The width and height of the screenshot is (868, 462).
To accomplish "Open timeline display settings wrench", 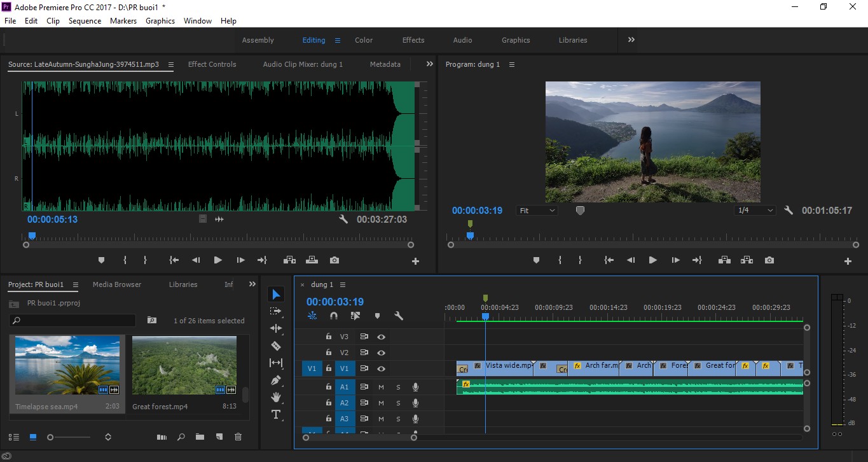I will click(399, 316).
